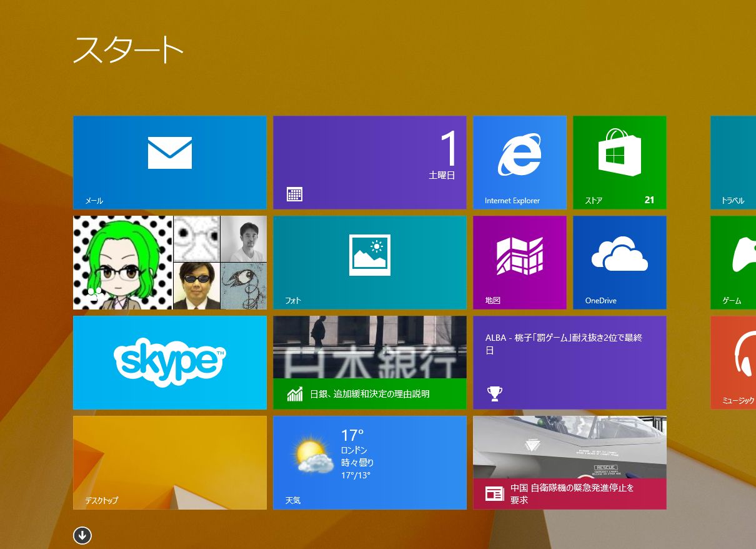The width and height of the screenshot is (756, 549).
Task: Open the OneDrive cloud icon
Action: click(x=620, y=253)
